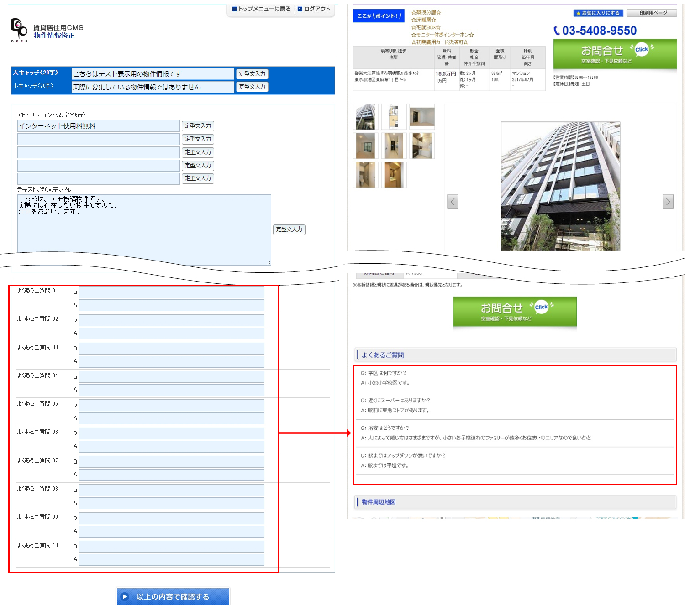Select the empty dark room thumbnail, first row

click(422, 117)
